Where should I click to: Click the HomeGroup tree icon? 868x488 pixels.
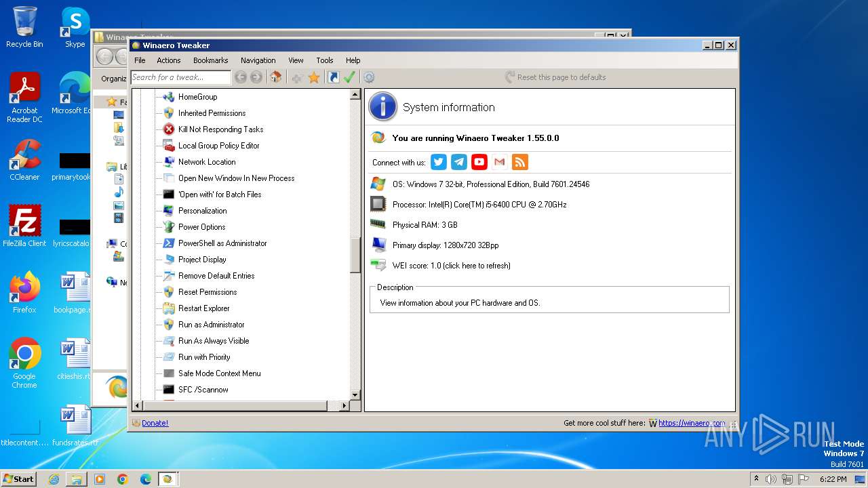169,97
